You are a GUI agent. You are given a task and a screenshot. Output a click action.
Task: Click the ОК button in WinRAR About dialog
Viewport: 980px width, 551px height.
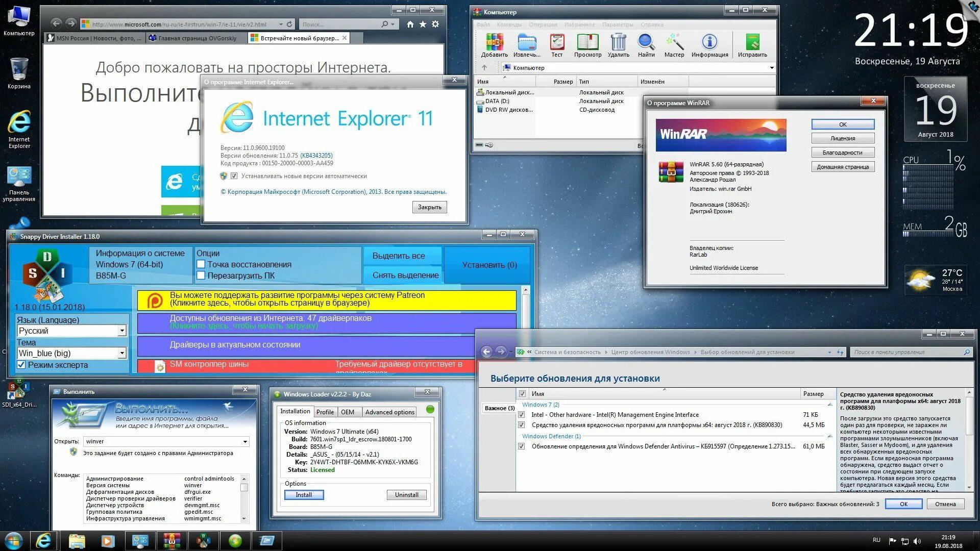click(x=842, y=124)
